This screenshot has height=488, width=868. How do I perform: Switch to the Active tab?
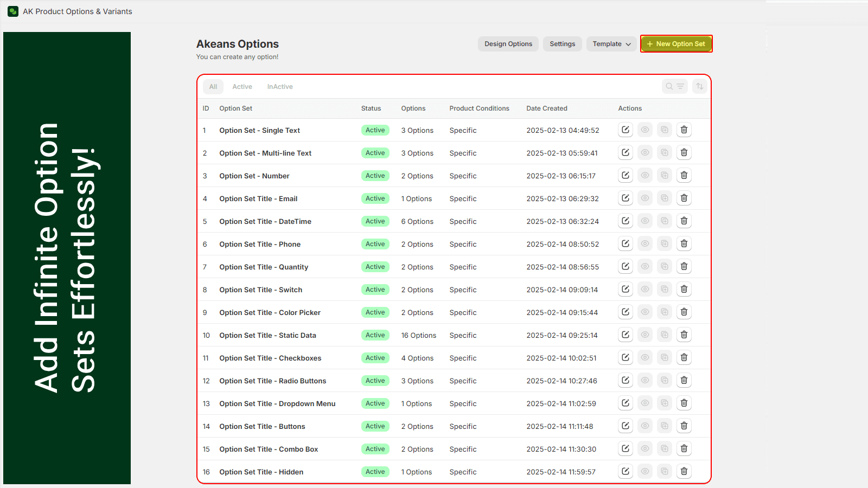click(x=242, y=86)
